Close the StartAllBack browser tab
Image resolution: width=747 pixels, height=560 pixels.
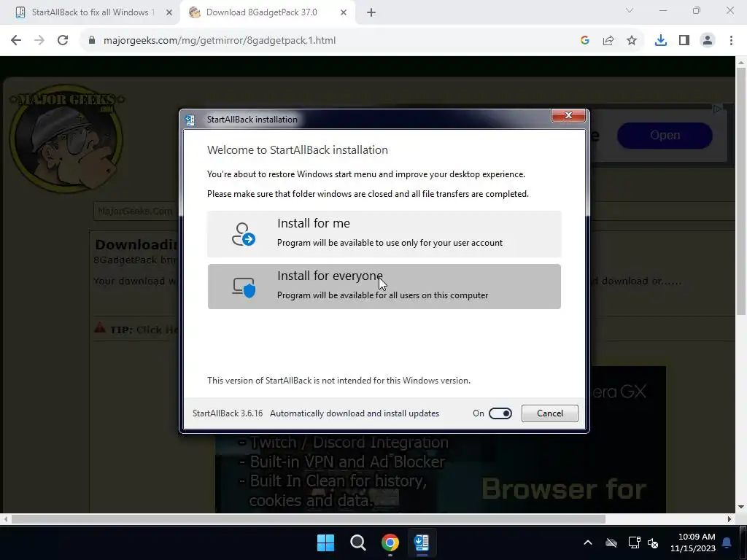click(169, 12)
